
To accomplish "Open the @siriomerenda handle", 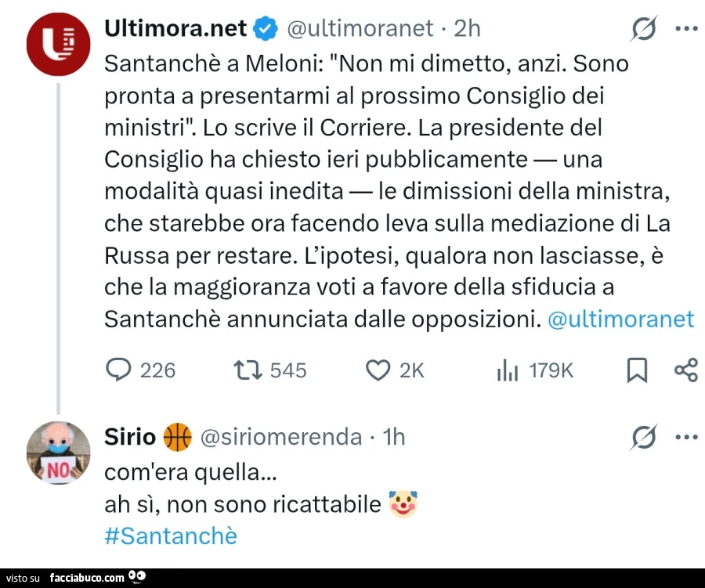I will click(281, 437).
